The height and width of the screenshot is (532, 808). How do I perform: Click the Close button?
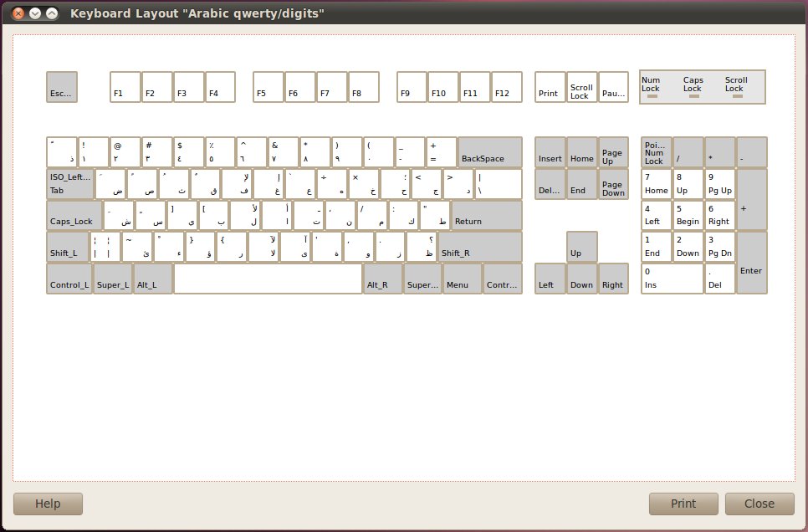[x=759, y=504]
